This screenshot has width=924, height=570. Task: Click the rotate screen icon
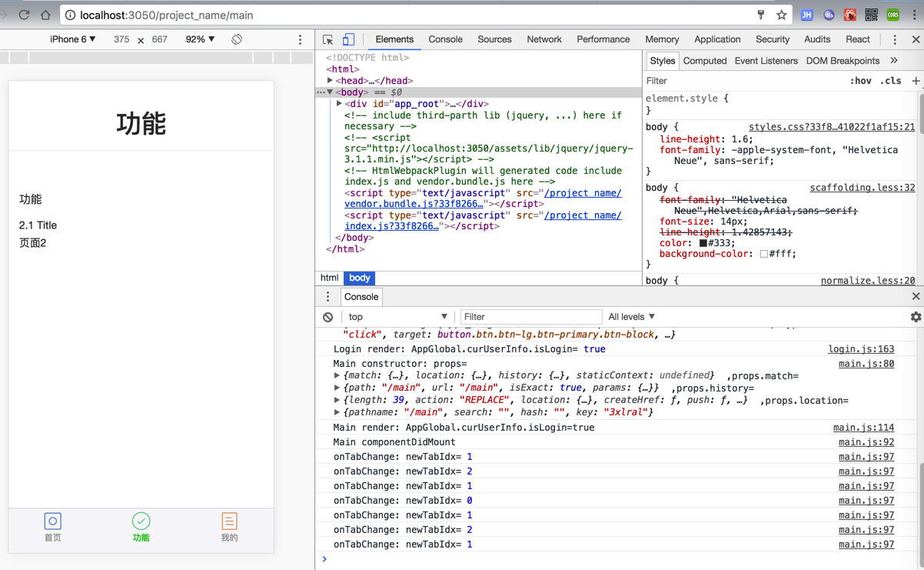click(x=237, y=39)
